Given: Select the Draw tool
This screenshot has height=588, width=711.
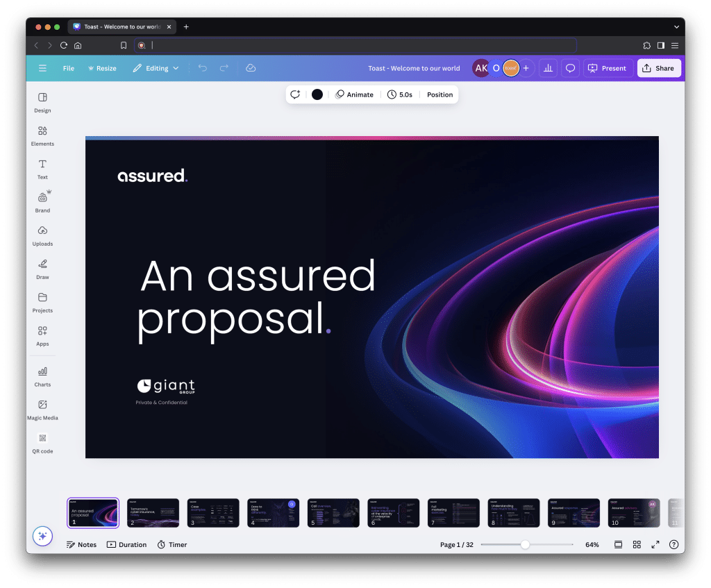Looking at the screenshot, I should coord(42,269).
